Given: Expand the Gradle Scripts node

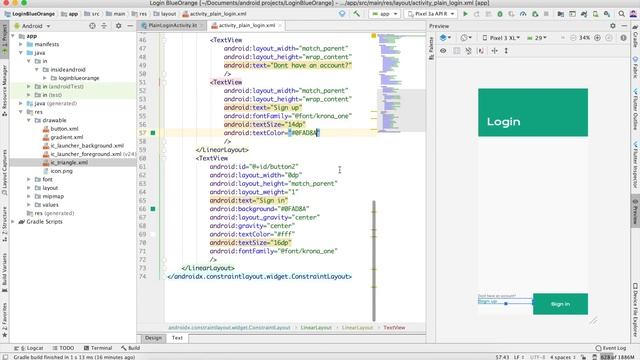Looking at the screenshot, I should [13, 222].
